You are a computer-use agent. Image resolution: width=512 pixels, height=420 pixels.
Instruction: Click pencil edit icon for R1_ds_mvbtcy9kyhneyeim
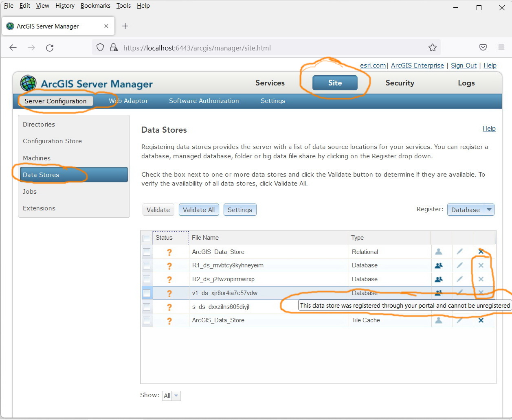click(460, 265)
